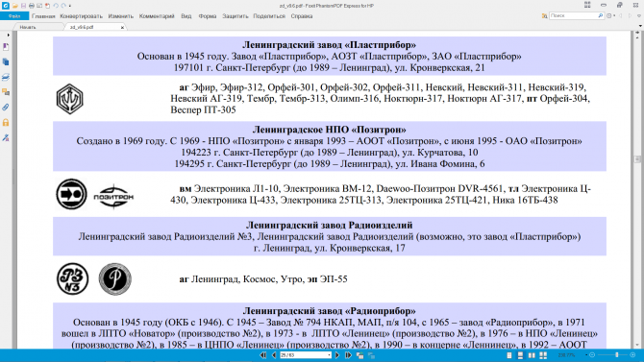Collapse the ribbon with the caret icon
Image resolution: width=644 pixels, height=362 pixels.
639,16
